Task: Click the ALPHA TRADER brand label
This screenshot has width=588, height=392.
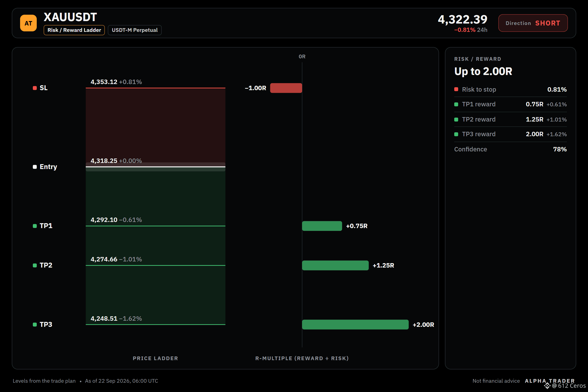Action: (550, 381)
